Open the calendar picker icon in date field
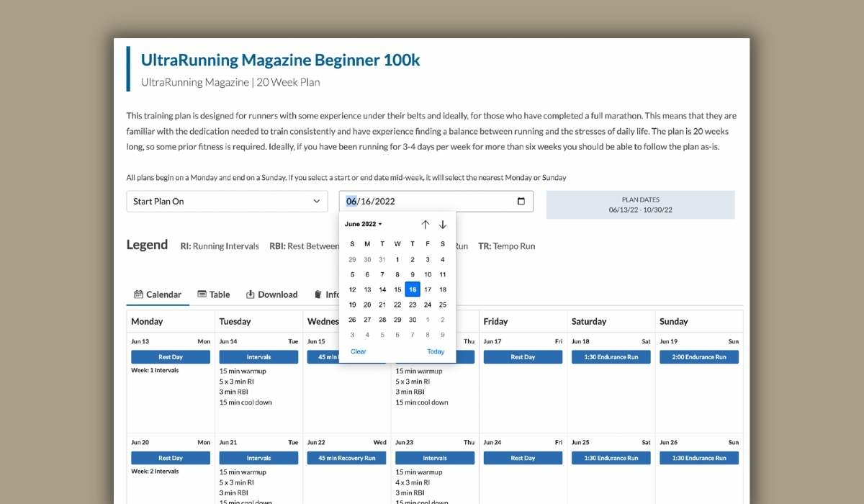This screenshot has height=504, width=864. (521, 202)
